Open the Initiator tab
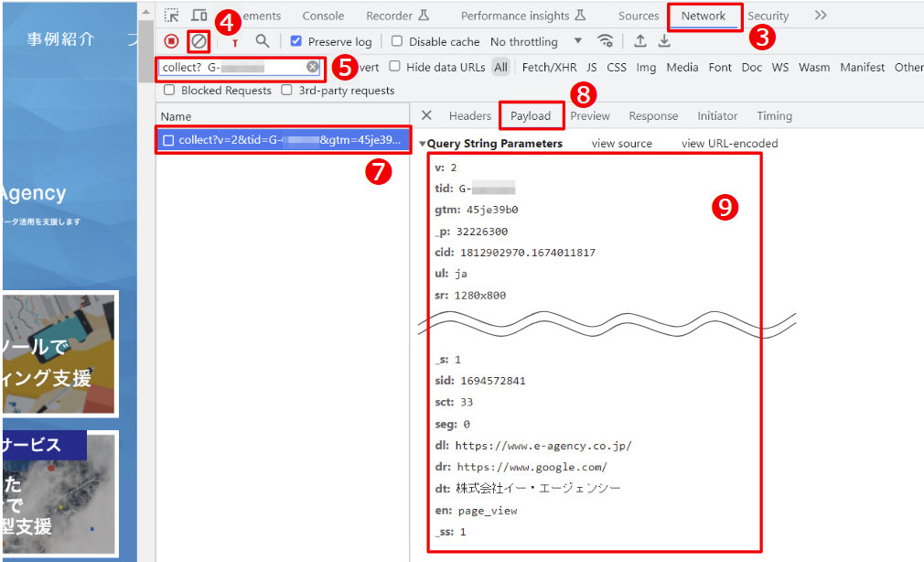The height and width of the screenshot is (562, 924). tap(717, 115)
